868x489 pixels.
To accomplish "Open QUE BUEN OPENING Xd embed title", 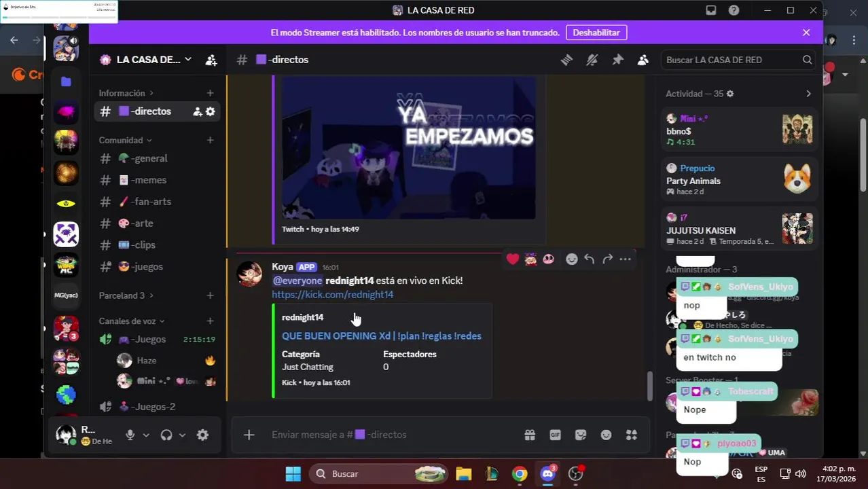I will [x=382, y=336].
